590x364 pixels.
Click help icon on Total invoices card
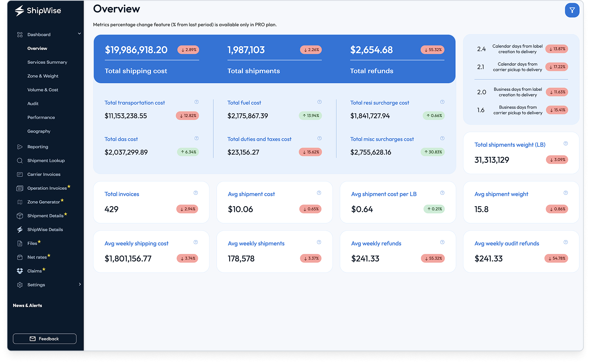point(196,193)
